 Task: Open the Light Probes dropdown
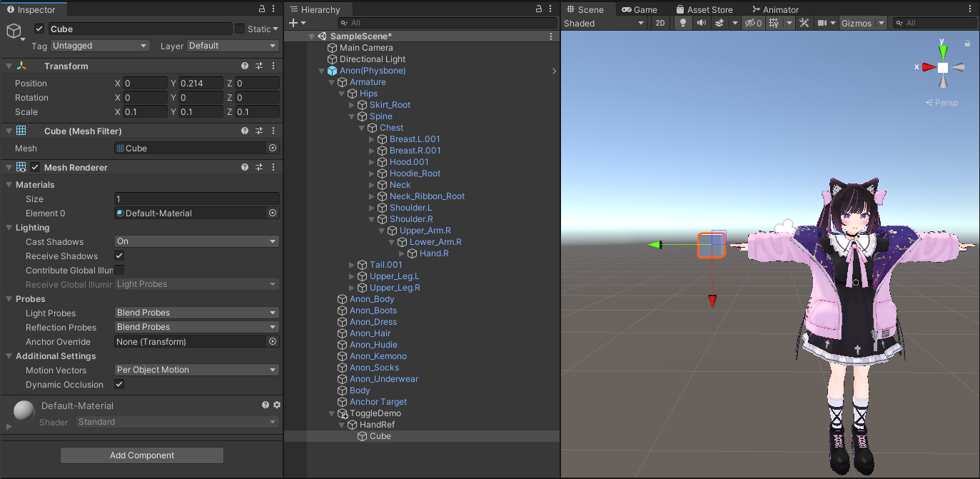tap(196, 313)
